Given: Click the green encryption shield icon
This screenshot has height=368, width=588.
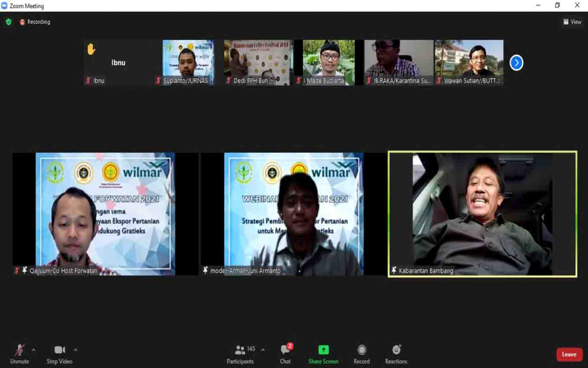Looking at the screenshot, I should coord(8,22).
